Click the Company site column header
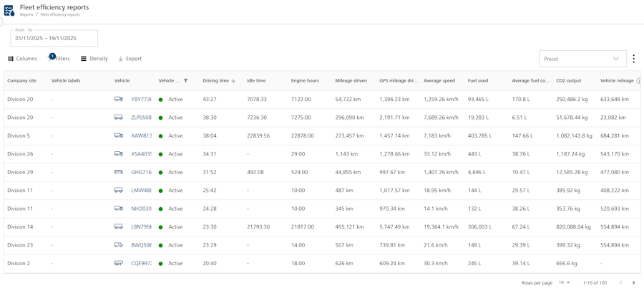This screenshot has width=644, height=296. [x=21, y=81]
